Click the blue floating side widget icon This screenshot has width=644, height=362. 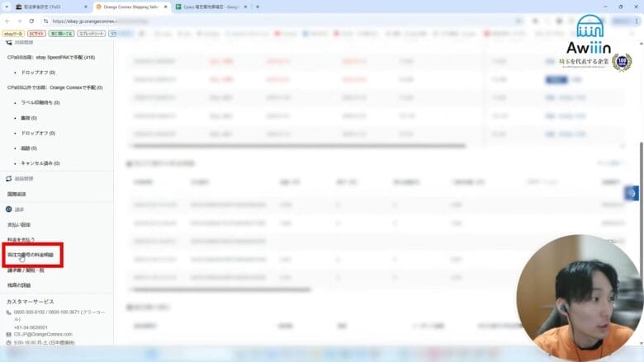click(x=632, y=193)
